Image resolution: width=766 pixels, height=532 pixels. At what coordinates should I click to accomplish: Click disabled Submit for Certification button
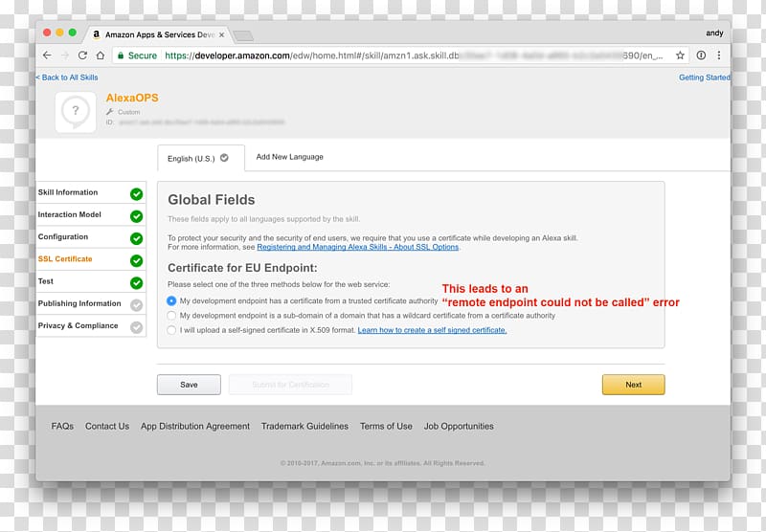click(290, 385)
